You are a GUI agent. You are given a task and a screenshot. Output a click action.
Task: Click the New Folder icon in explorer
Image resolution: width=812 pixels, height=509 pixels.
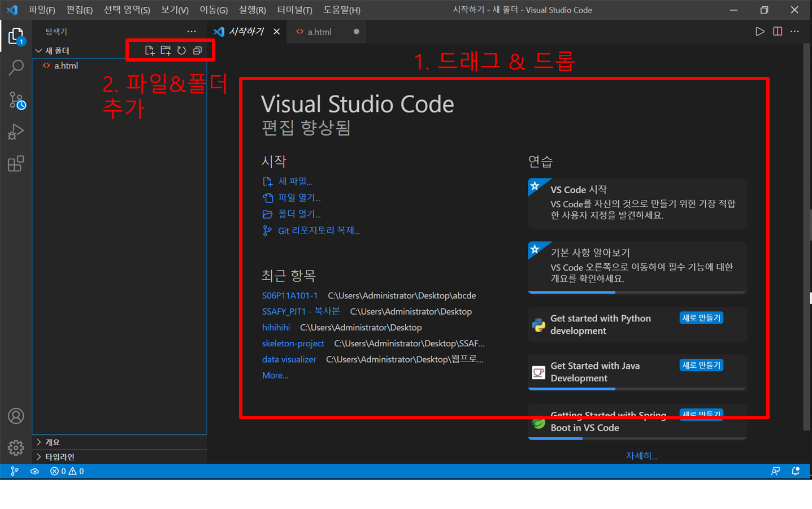[166, 50]
